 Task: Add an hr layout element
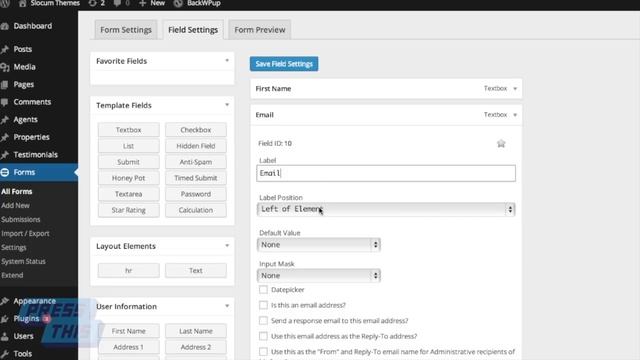129,270
